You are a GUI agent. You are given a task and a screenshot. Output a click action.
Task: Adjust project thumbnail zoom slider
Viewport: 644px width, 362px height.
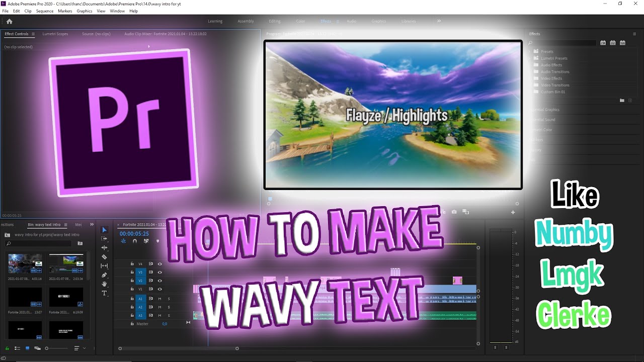[56, 348]
